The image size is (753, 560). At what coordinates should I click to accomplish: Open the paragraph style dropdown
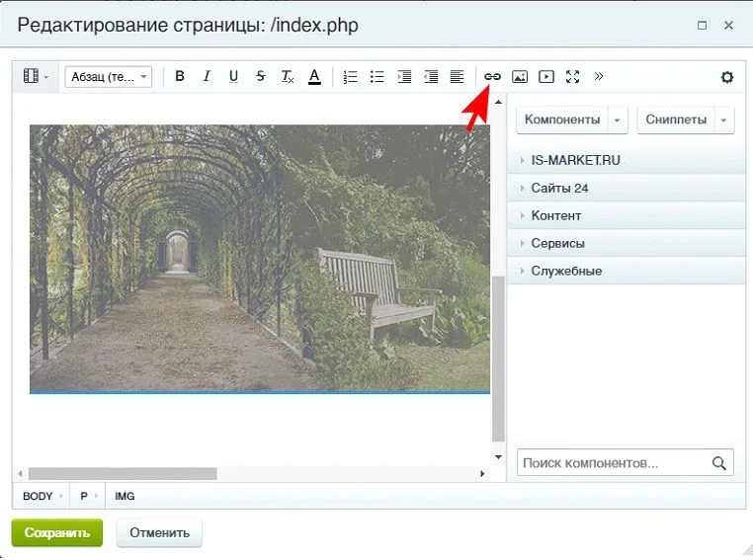pos(109,77)
